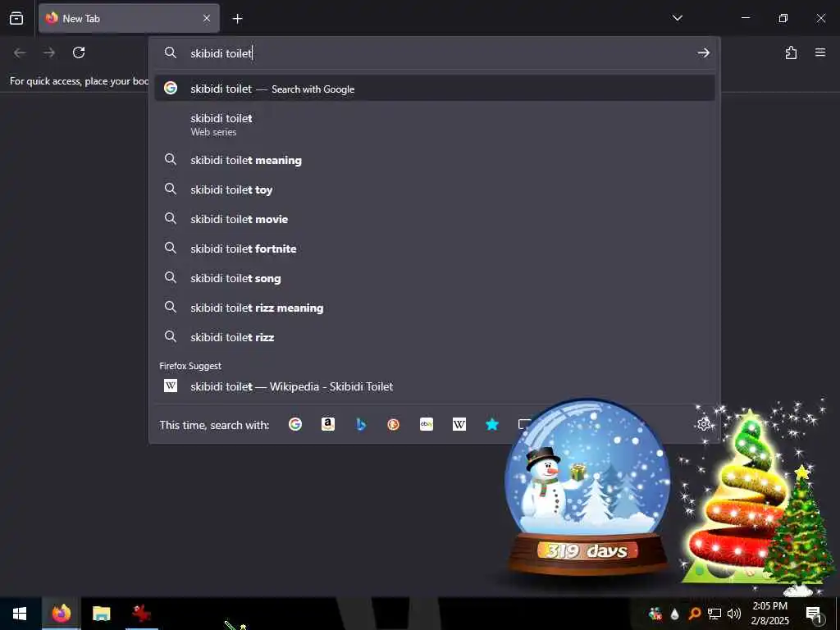Go forward with the forward arrow
This screenshot has width=840, height=630.
tap(49, 52)
